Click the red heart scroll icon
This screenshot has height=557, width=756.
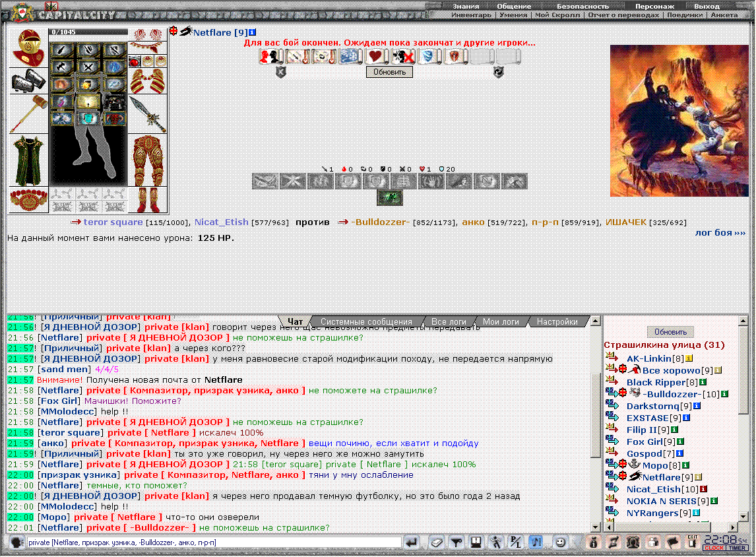[375, 56]
